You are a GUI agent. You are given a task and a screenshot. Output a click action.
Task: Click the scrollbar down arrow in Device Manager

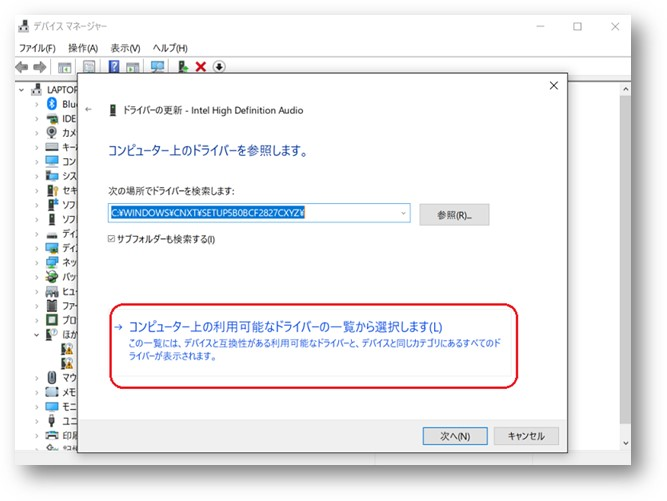click(625, 443)
